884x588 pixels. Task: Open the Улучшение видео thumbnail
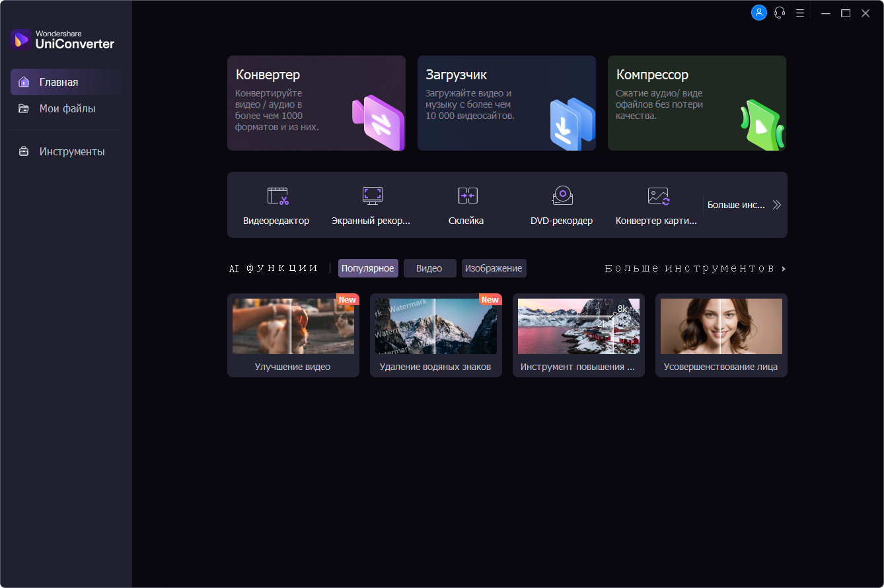click(x=293, y=326)
